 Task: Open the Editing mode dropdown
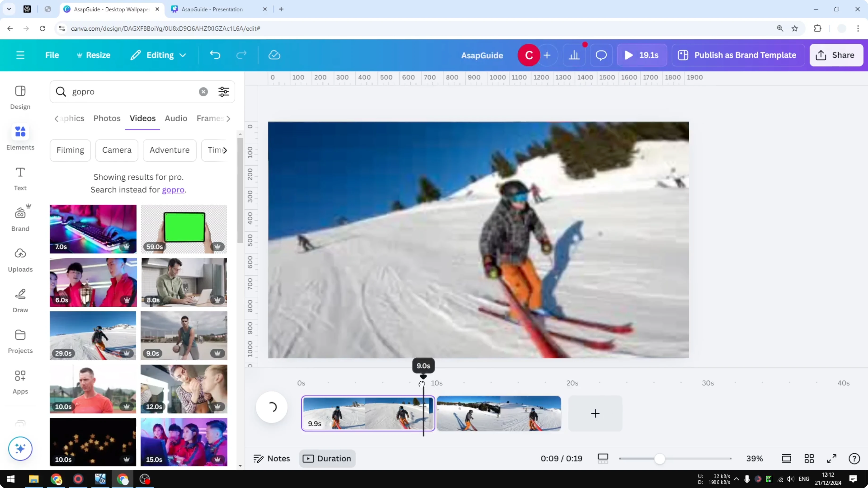point(158,55)
